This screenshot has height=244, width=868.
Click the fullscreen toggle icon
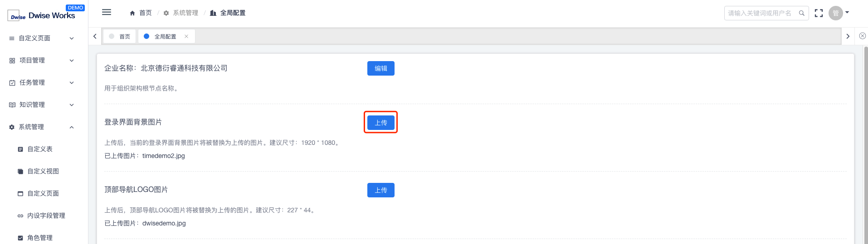point(819,13)
